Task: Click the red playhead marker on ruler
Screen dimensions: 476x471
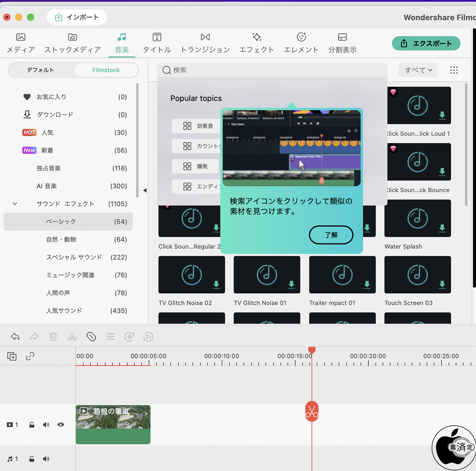Action: point(312,350)
